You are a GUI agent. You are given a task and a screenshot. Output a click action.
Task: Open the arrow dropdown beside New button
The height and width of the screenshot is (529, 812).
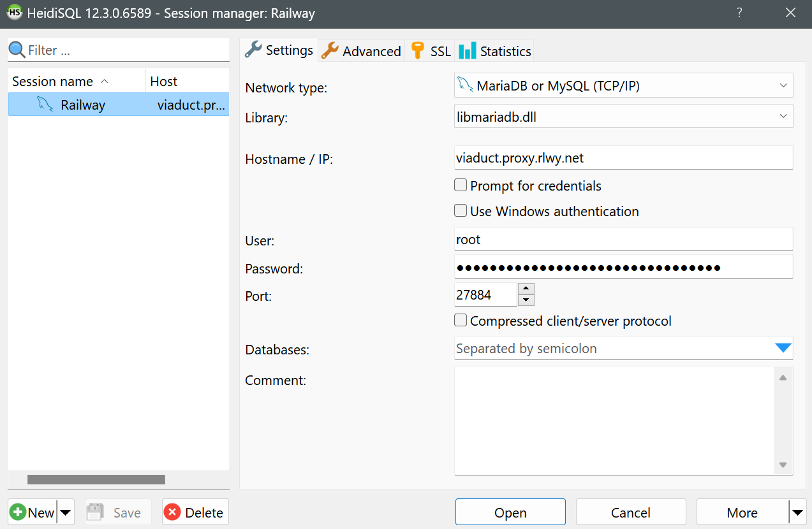coord(66,512)
